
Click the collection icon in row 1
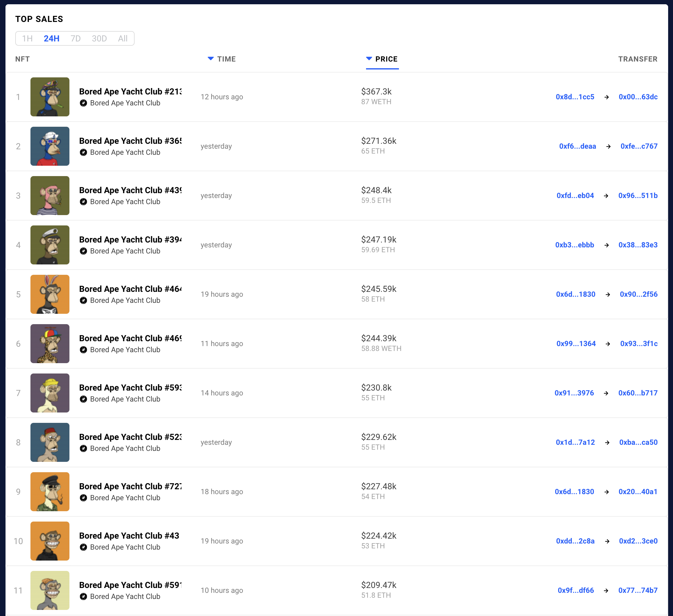click(x=83, y=103)
